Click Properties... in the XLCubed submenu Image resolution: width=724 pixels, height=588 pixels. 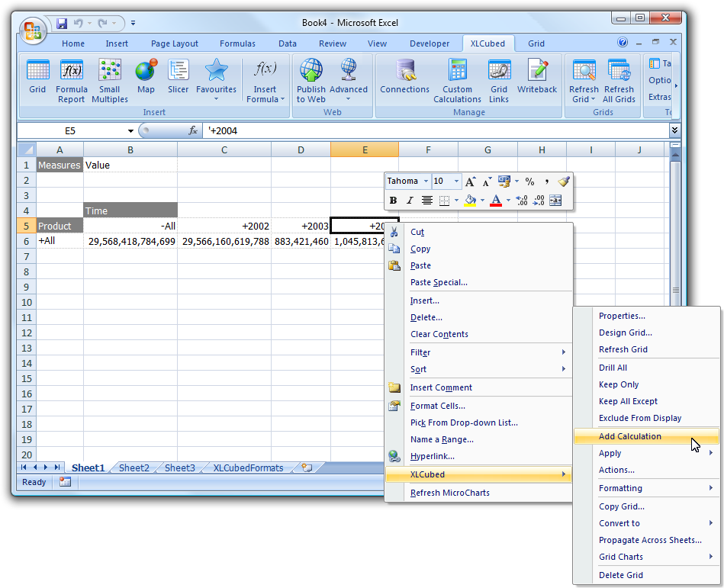(646, 316)
